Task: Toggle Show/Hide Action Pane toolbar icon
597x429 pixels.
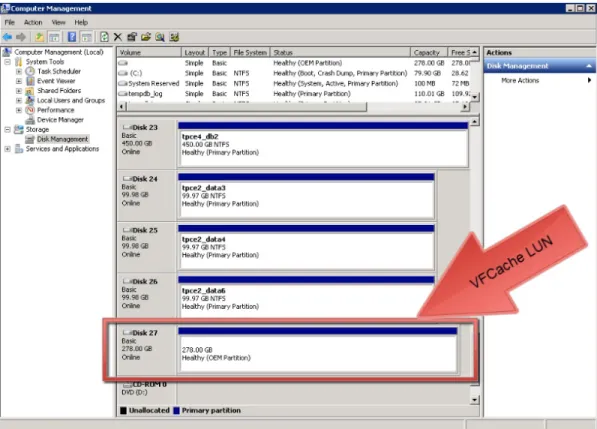Action: click(86, 37)
